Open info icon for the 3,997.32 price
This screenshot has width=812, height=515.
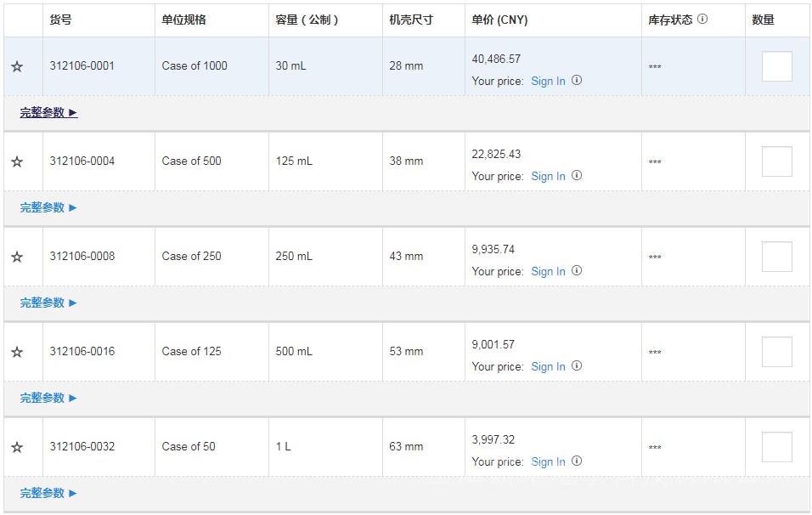[x=577, y=461]
